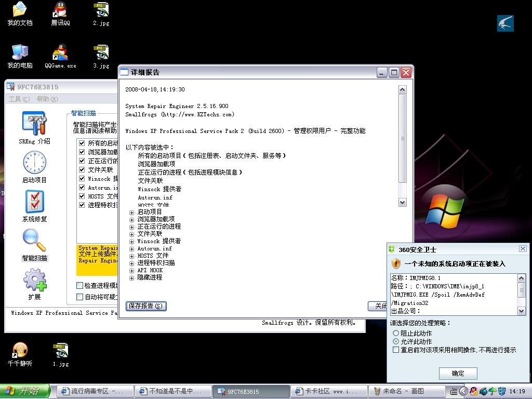Select the 允许此动作 radio button

395,341
